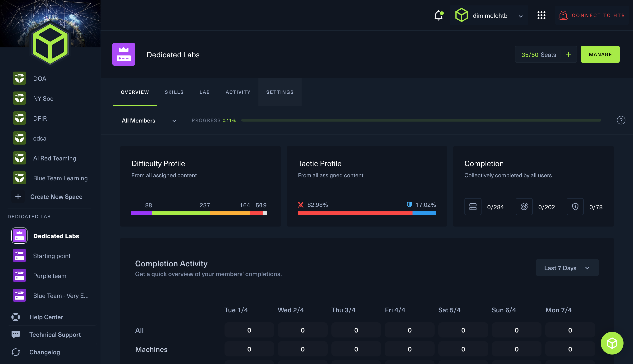Click the progress help question mark icon

[x=621, y=120]
